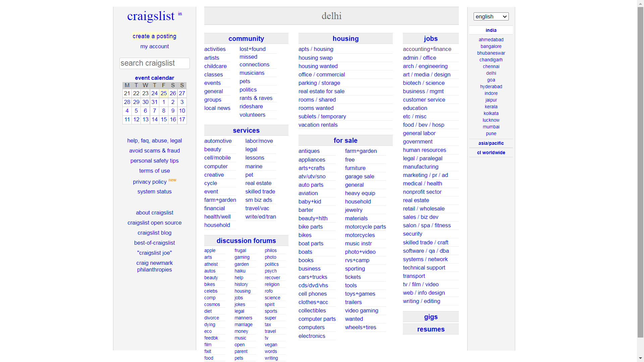Click the scrollbar down arrow
Image resolution: width=644 pixels, height=362 pixels.
641,358
